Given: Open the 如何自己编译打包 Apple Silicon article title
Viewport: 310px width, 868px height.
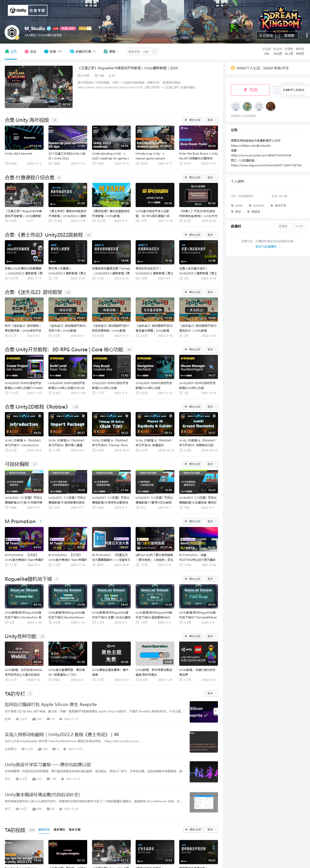Looking at the screenshot, I should click(x=50, y=704).
